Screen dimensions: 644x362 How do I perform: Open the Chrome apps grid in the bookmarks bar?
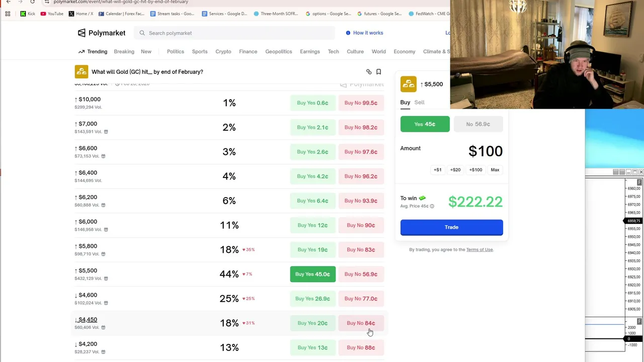pos(8,14)
